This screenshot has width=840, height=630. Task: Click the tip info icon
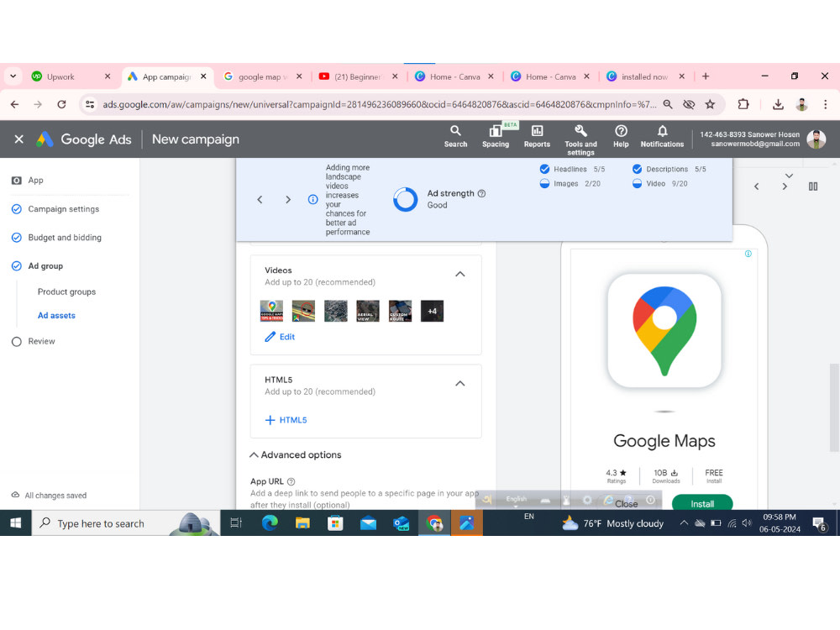pyautogui.click(x=312, y=199)
